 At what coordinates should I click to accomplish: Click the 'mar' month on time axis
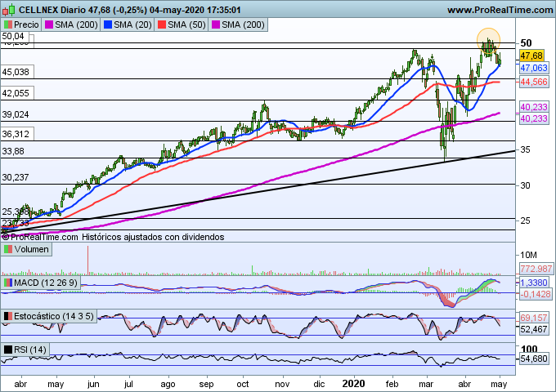[x=426, y=385]
